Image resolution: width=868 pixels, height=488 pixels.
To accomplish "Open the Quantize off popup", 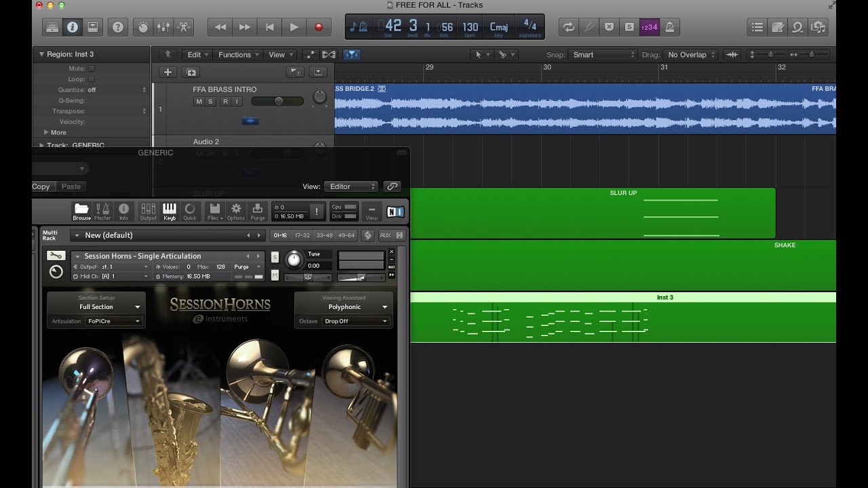I will (117, 90).
